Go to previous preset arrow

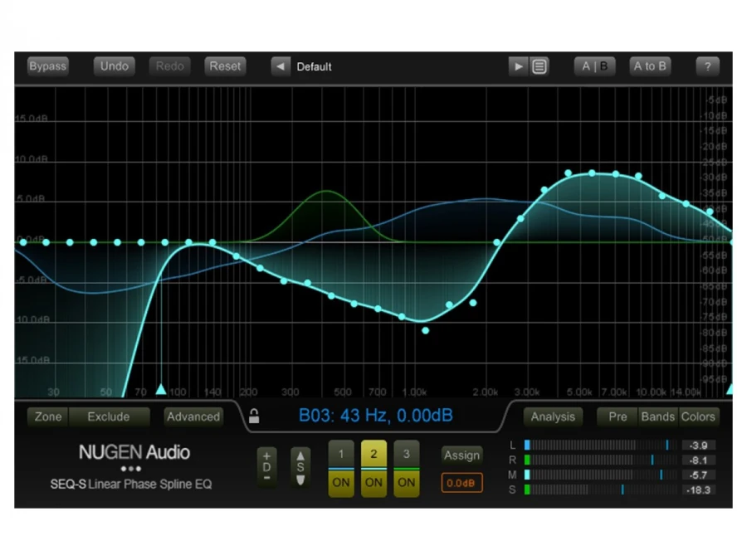pos(281,66)
